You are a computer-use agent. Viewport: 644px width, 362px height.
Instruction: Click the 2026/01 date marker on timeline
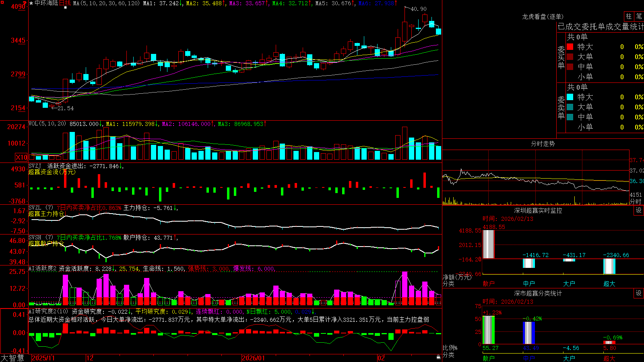tap(253, 358)
